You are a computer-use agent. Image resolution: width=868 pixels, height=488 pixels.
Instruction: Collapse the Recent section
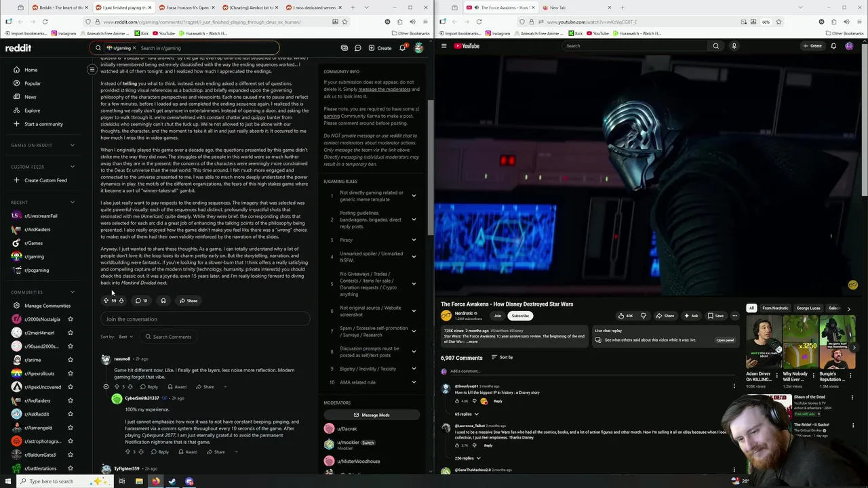pyautogui.click(x=73, y=202)
